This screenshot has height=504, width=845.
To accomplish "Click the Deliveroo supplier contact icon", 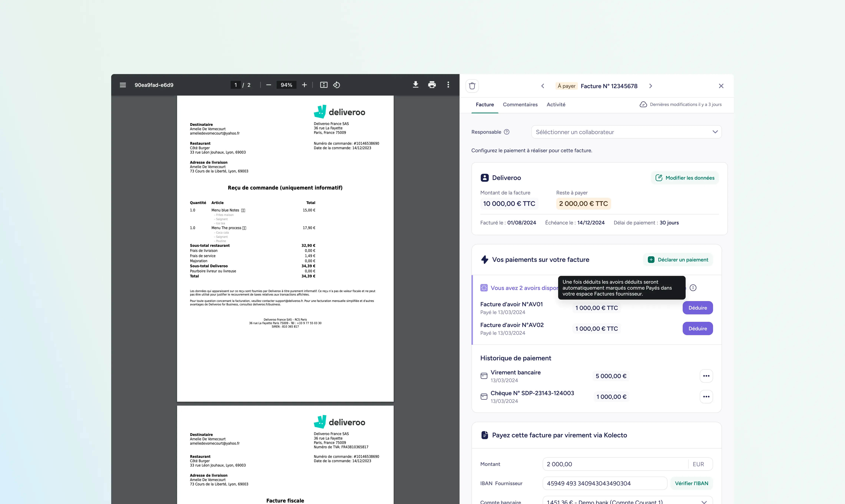I will (484, 178).
